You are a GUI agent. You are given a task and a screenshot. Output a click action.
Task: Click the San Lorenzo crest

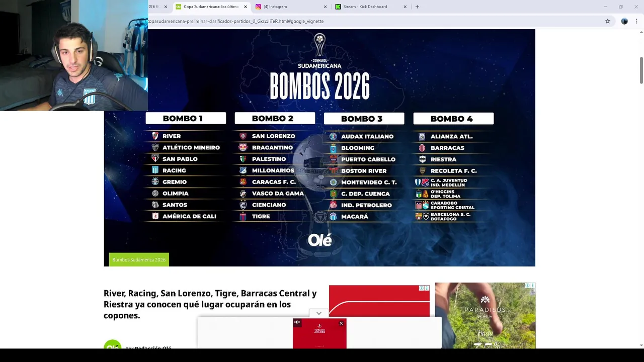243,136
